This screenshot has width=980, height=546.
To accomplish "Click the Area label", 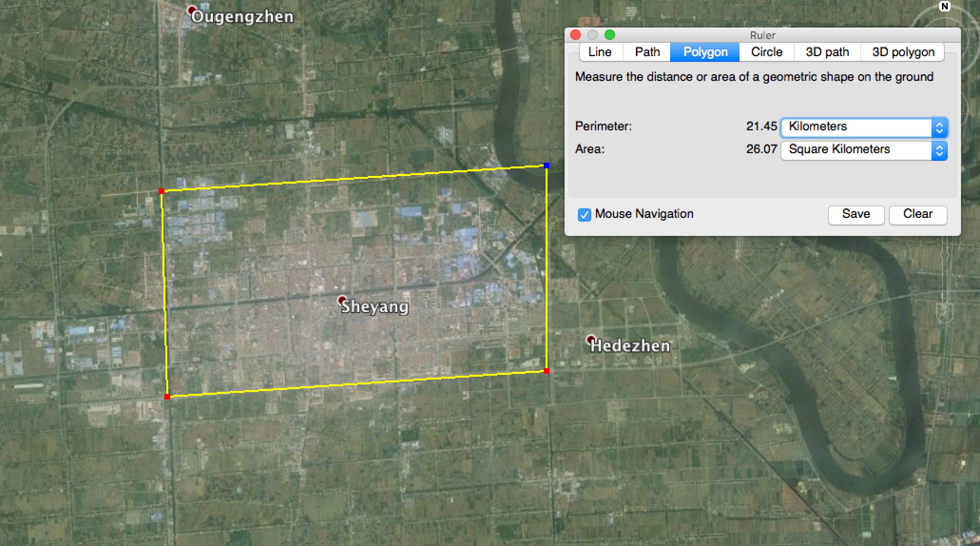I will click(590, 149).
